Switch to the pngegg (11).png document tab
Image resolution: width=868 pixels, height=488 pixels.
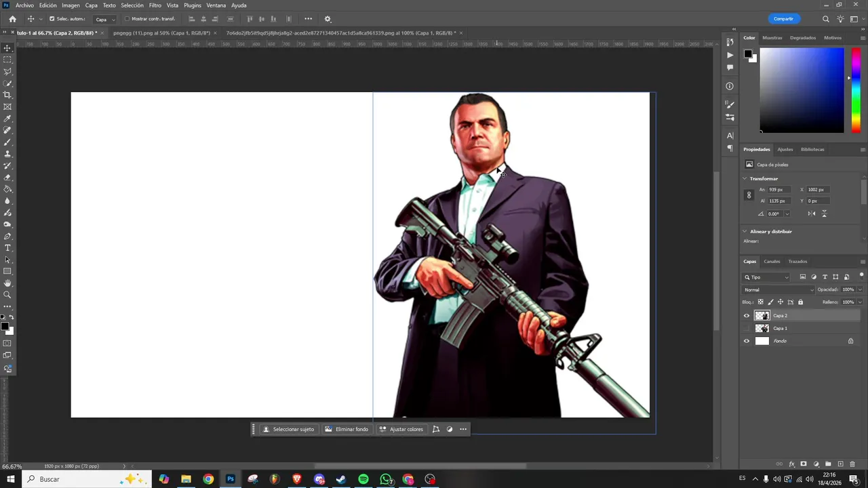(x=162, y=33)
